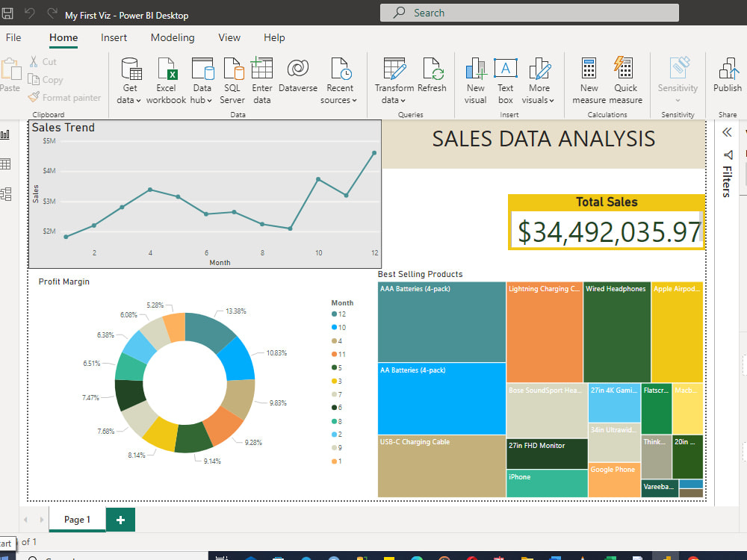
Task: Switch to Model view icon
Action: [x=6, y=194]
